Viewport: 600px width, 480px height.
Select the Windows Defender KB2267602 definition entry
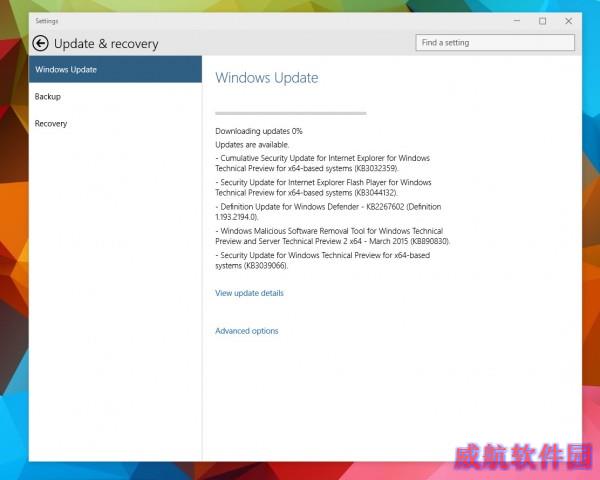pyautogui.click(x=328, y=212)
